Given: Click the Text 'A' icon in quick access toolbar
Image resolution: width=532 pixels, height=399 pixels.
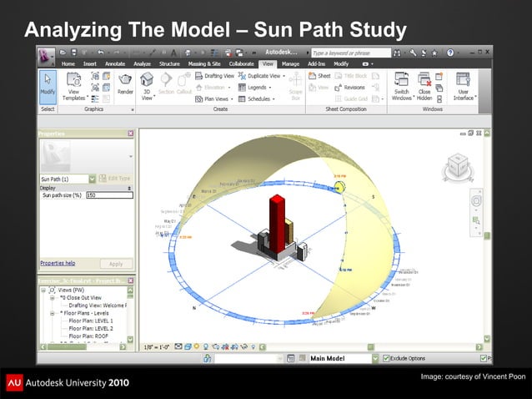Looking at the screenshot, I should tap(173, 53).
